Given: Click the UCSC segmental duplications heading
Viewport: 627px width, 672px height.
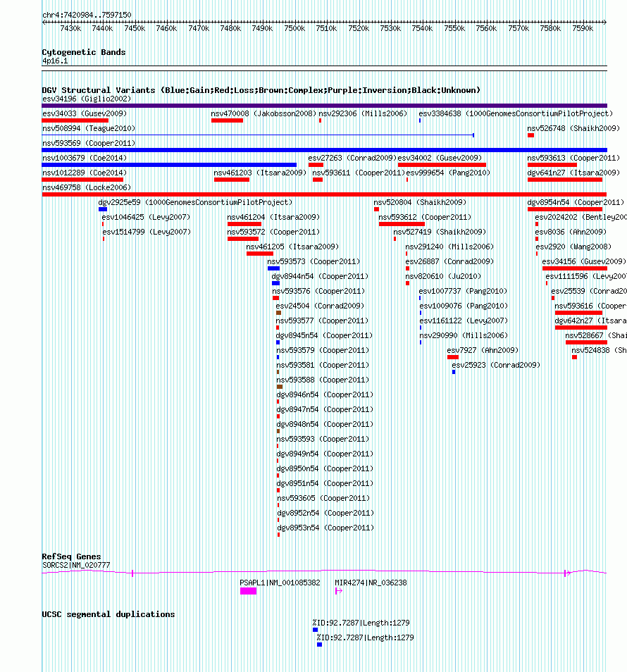Looking at the screenshot, I should (108, 614).
